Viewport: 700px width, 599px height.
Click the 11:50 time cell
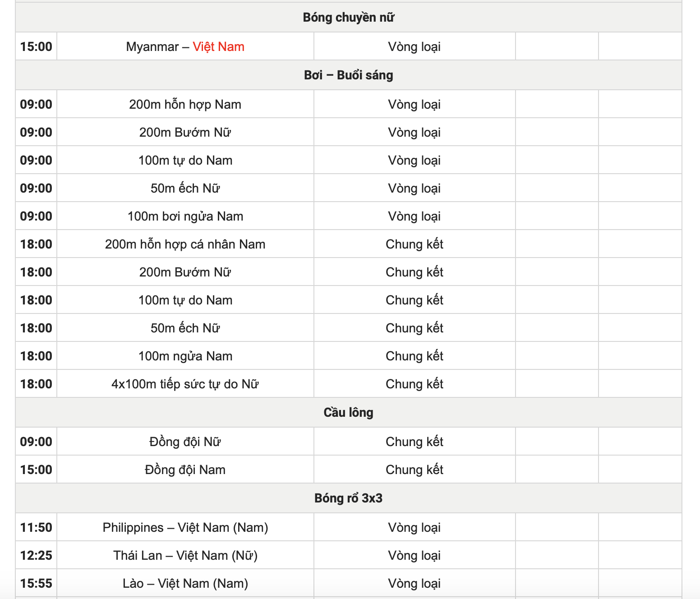point(36,527)
